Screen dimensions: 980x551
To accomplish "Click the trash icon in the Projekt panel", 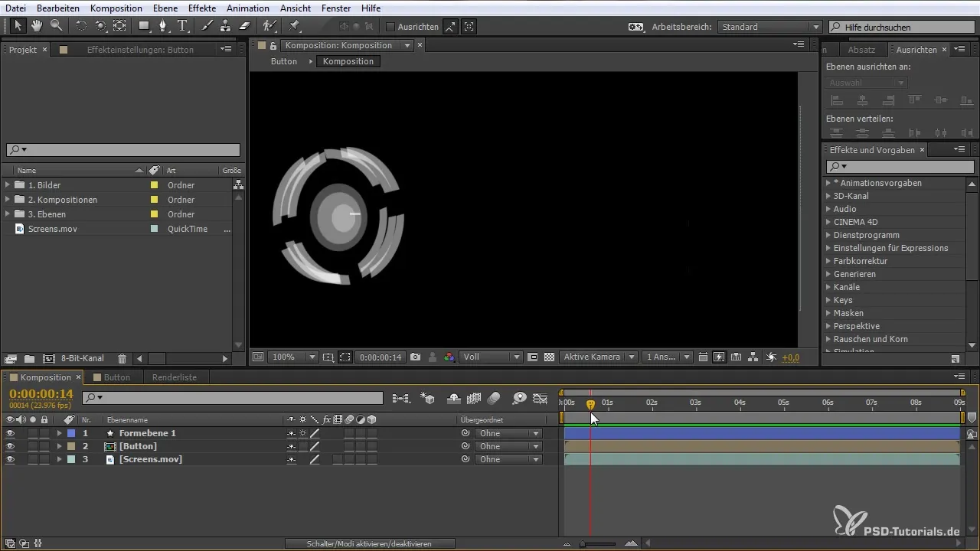I will (122, 358).
